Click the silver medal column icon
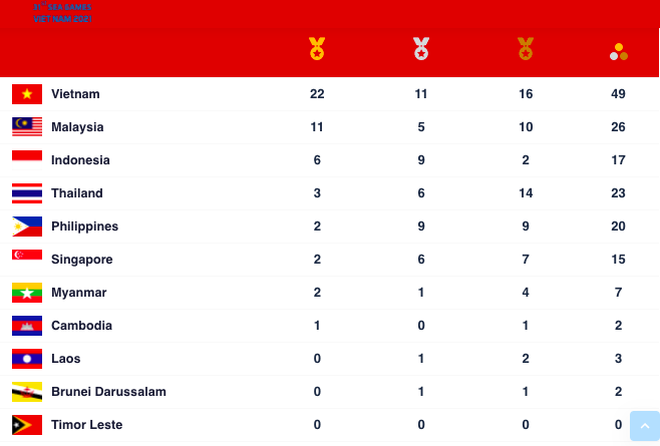 [x=421, y=48]
